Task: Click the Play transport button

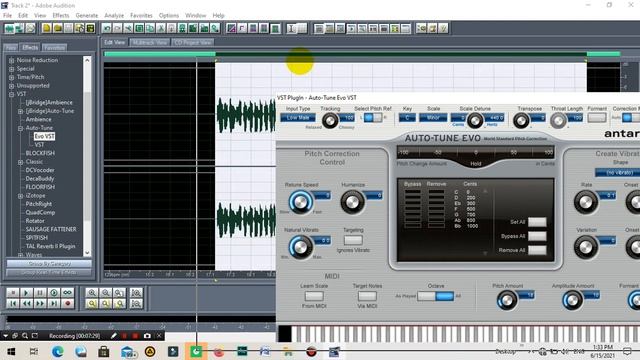Action: point(26,293)
